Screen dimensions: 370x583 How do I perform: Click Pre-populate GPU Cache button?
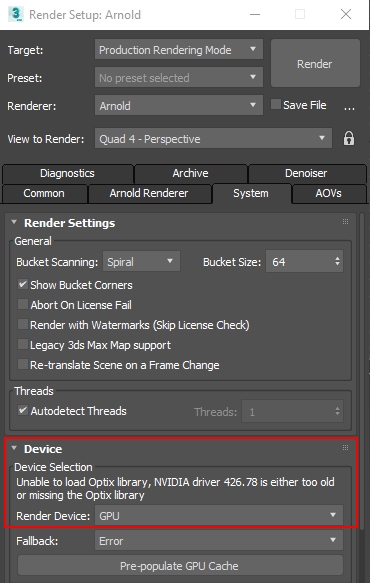[180, 566]
